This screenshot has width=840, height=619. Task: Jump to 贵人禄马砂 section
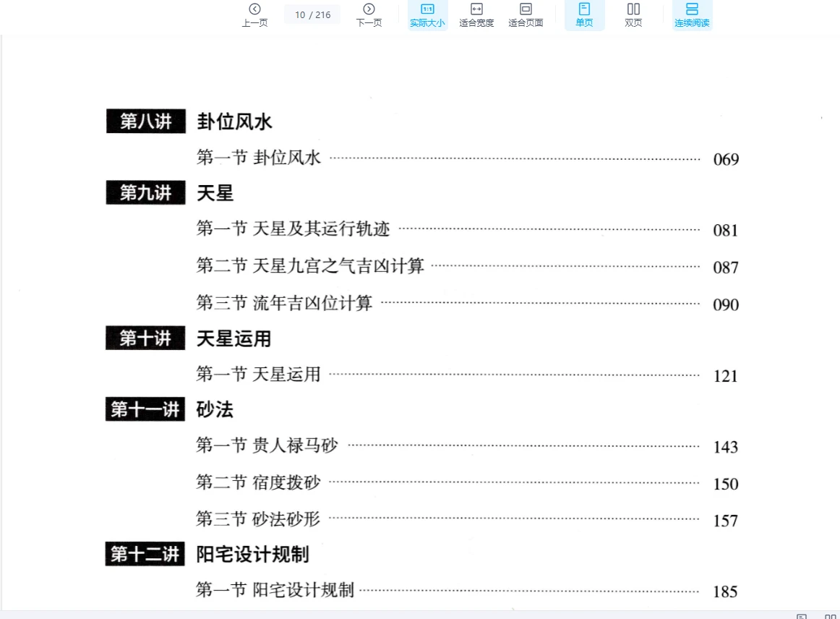coord(295,445)
